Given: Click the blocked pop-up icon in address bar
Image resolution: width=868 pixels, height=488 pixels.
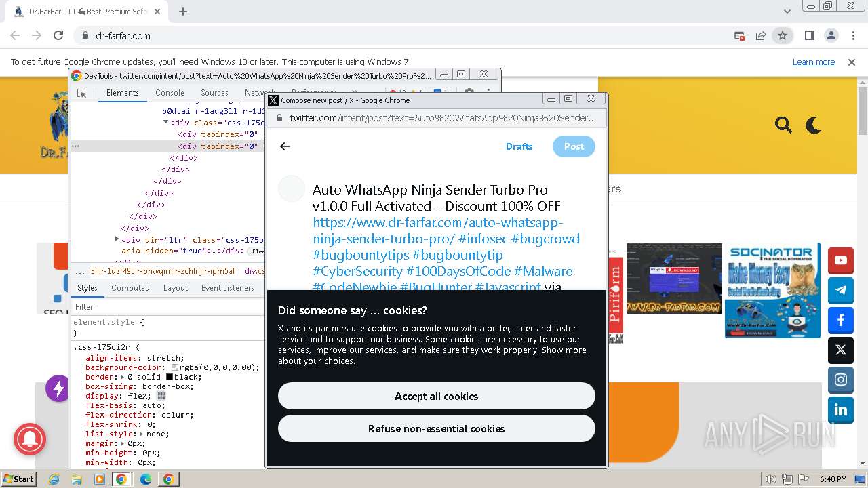Looking at the screenshot, I should pyautogui.click(x=739, y=35).
